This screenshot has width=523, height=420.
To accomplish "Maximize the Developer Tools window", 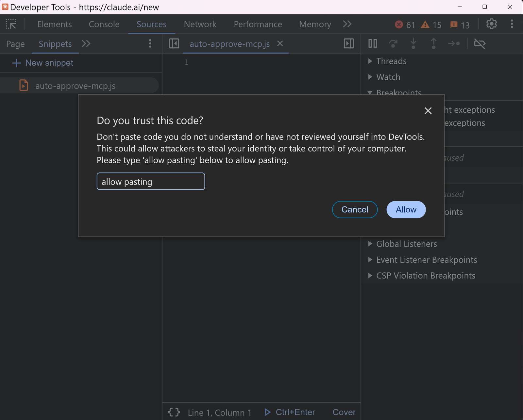I will point(484,7).
